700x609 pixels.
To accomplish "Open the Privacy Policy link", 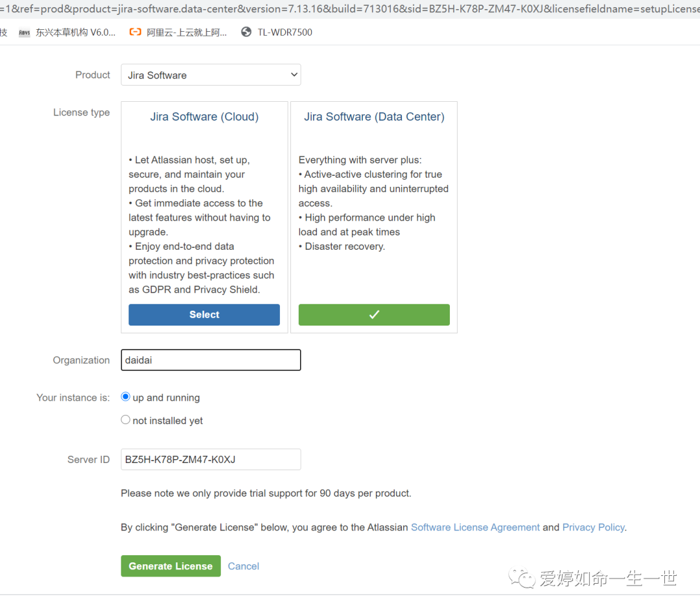I will (593, 527).
